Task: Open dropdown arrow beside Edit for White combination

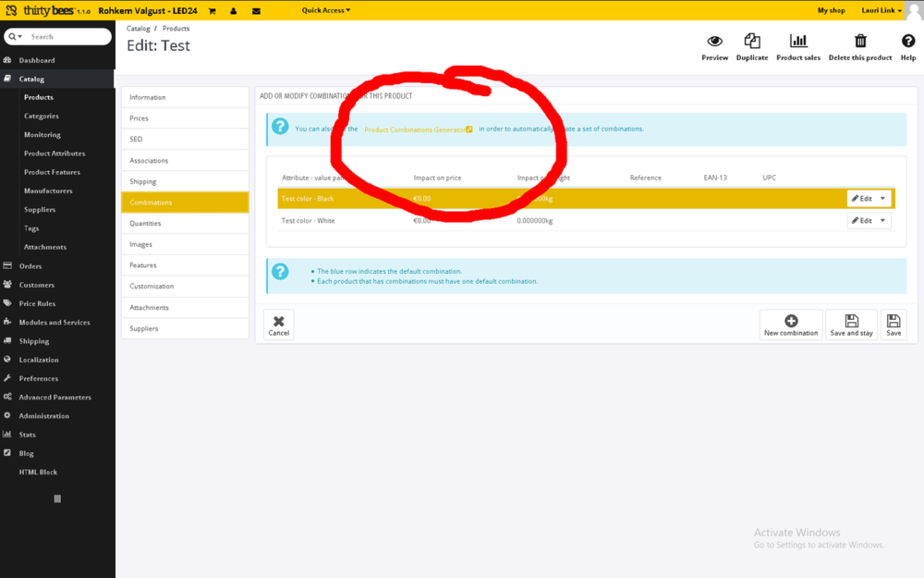Action: [x=882, y=221]
